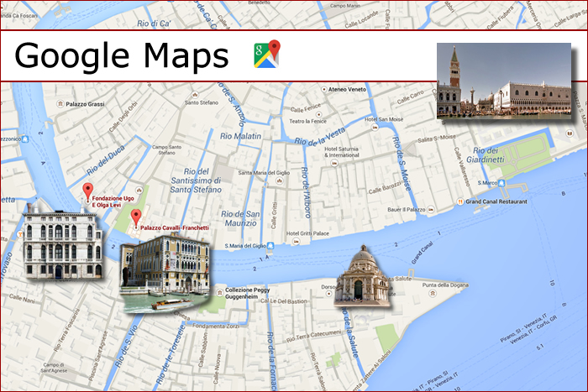Image resolution: width=588 pixels, height=392 pixels.
Task: Click the Punta della Dogana label
Action: pyautogui.click(x=445, y=285)
